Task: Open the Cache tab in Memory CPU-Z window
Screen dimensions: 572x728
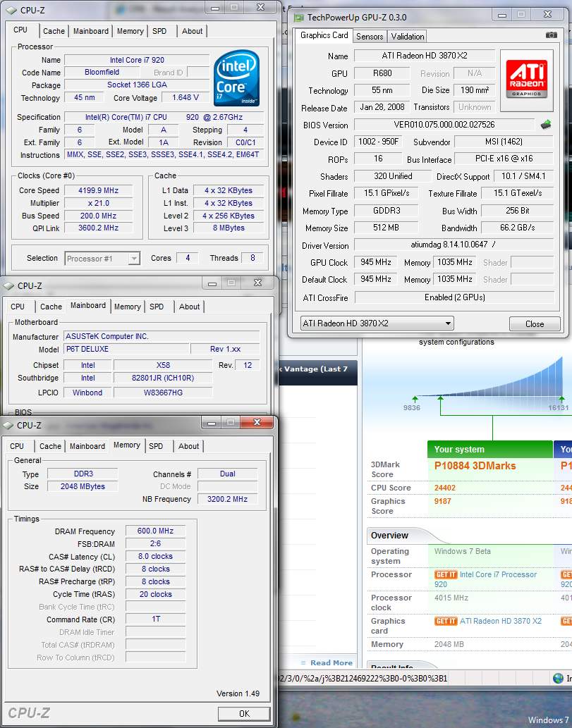Action: (50, 446)
